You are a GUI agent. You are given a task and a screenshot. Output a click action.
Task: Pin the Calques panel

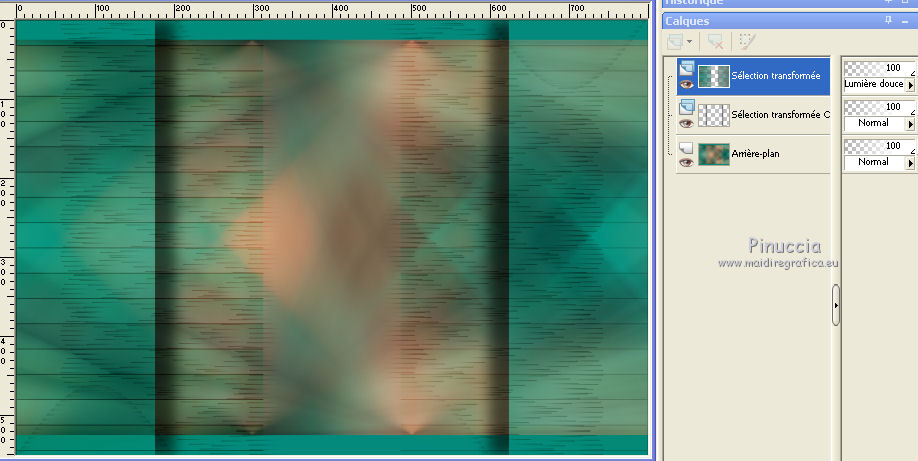coord(888,21)
